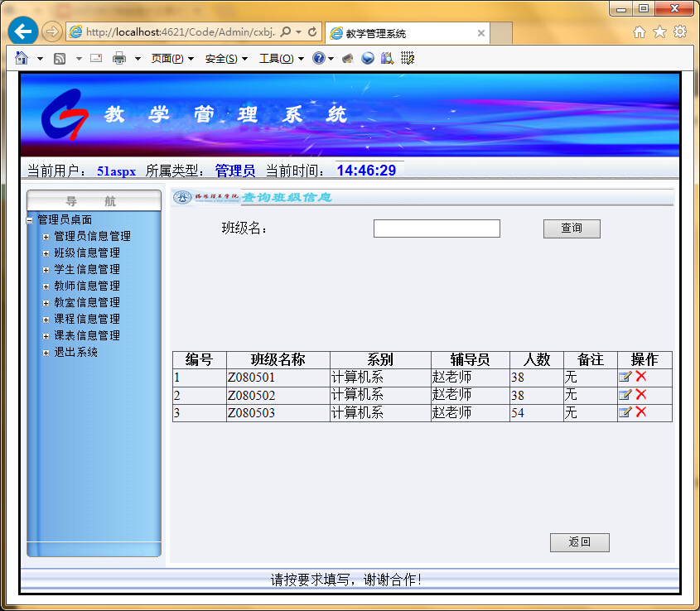
Task: Click the browser forward arrow
Action: pos(52,31)
